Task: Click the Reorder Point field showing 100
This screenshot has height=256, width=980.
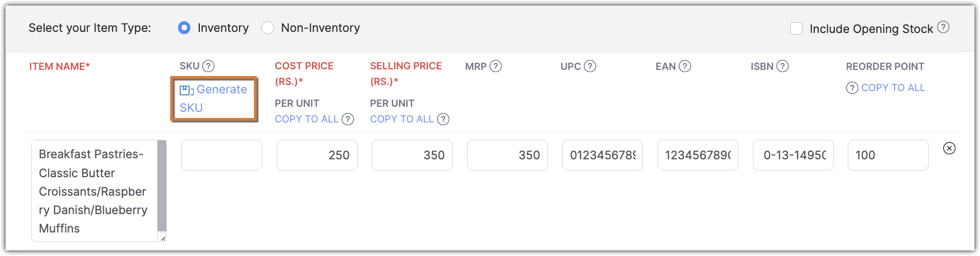Action: coord(887,155)
